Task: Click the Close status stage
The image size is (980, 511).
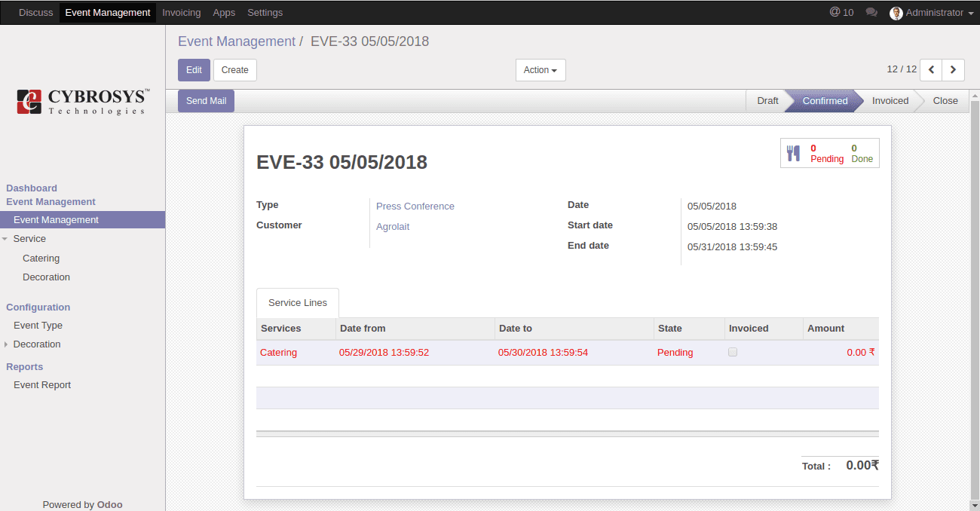Action: pyautogui.click(x=945, y=101)
